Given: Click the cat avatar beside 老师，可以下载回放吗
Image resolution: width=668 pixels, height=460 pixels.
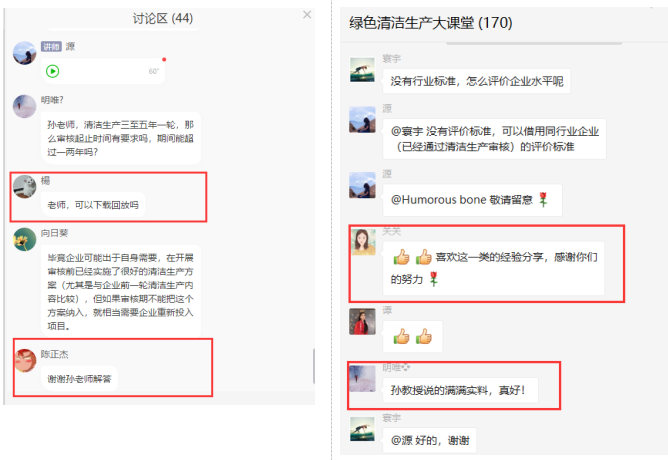Looking at the screenshot, I should [x=24, y=187].
